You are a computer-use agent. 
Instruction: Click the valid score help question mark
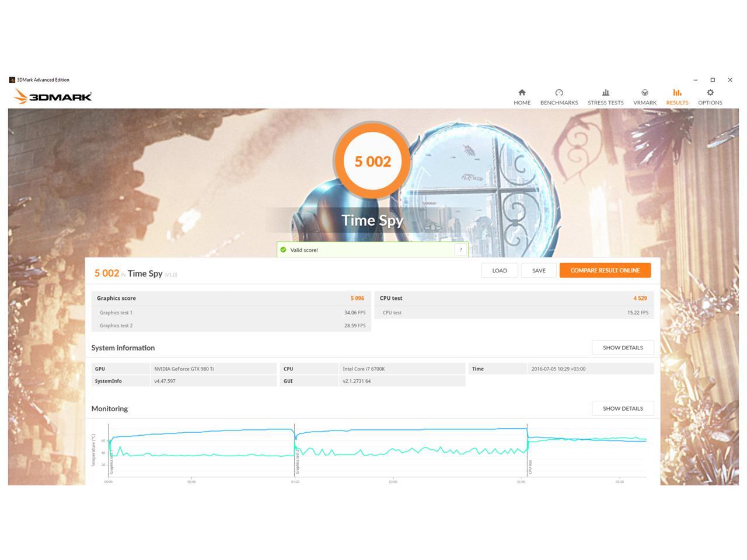click(x=460, y=250)
